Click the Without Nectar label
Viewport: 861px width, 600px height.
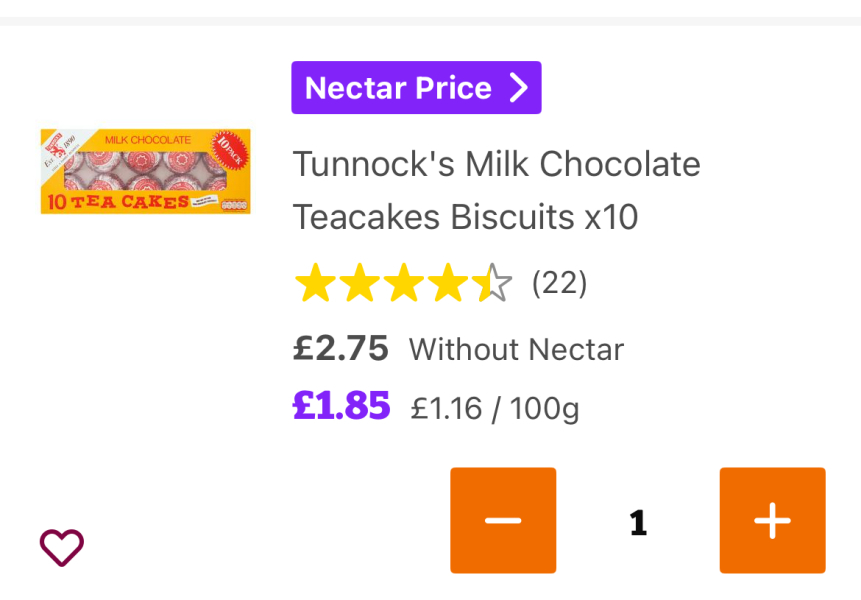tap(516, 349)
